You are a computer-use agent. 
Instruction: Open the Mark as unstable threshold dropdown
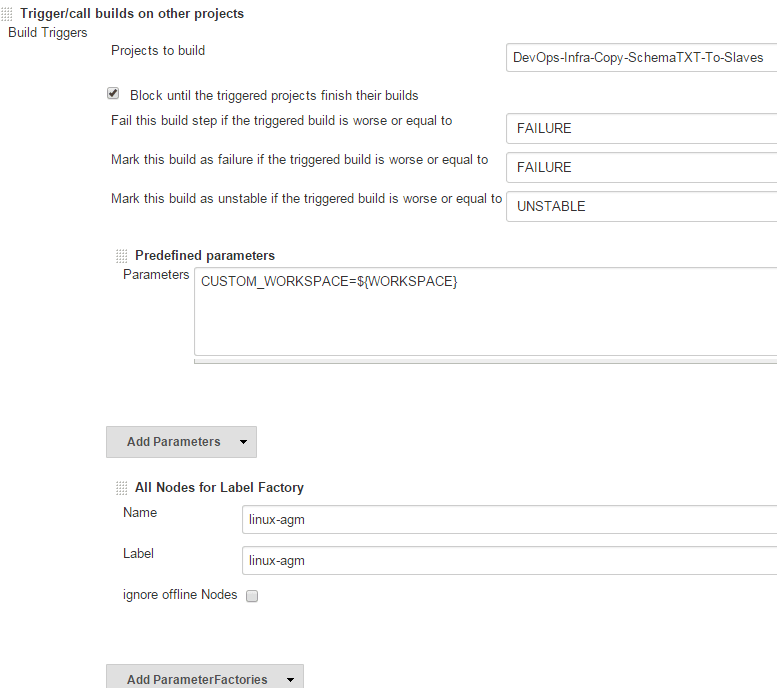(x=641, y=206)
